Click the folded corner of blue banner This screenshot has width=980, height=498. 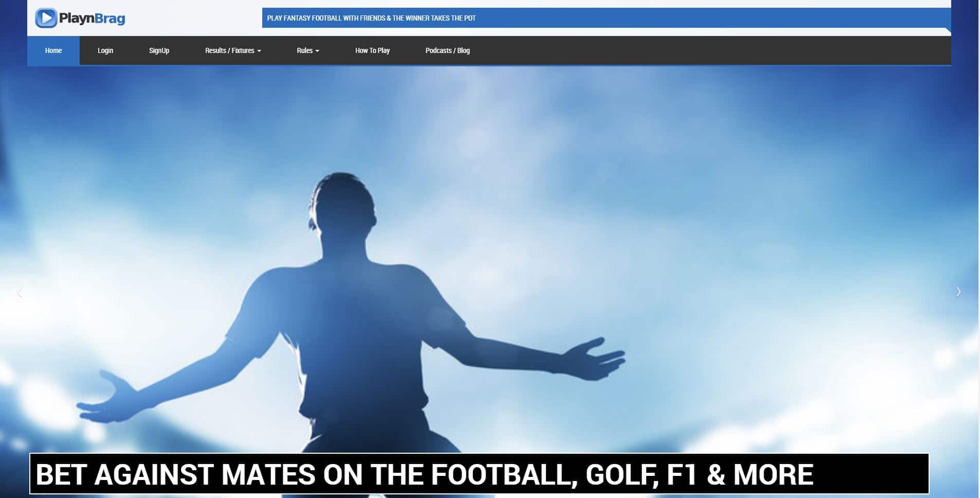[x=948, y=31]
